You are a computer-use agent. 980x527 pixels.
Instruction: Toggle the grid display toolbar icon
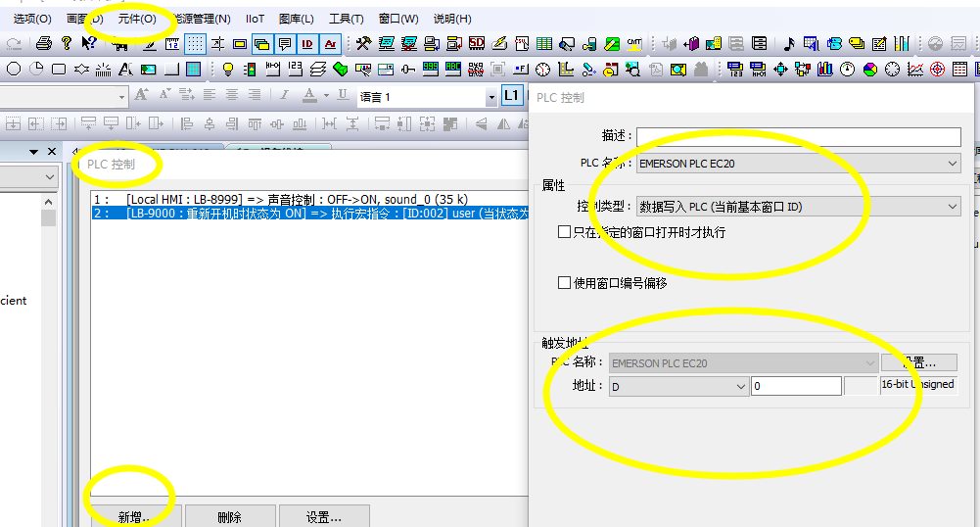pos(195,43)
